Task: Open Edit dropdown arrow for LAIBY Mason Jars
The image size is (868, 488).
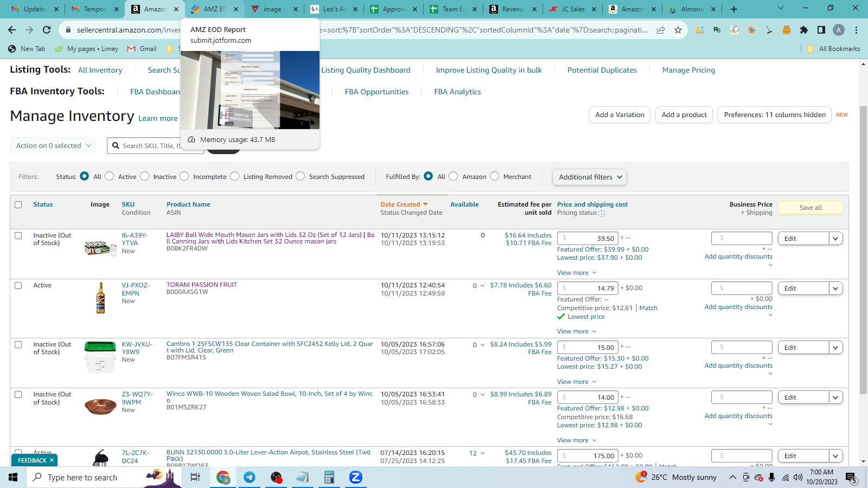Action: coord(836,239)
